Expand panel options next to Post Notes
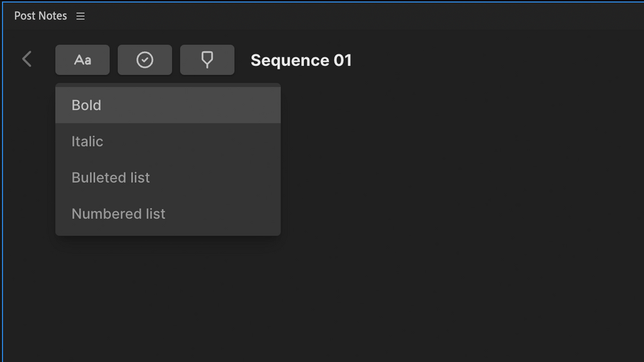Image resolution: width=644 pixels, height=362 pixels. (x=81, y=16)
